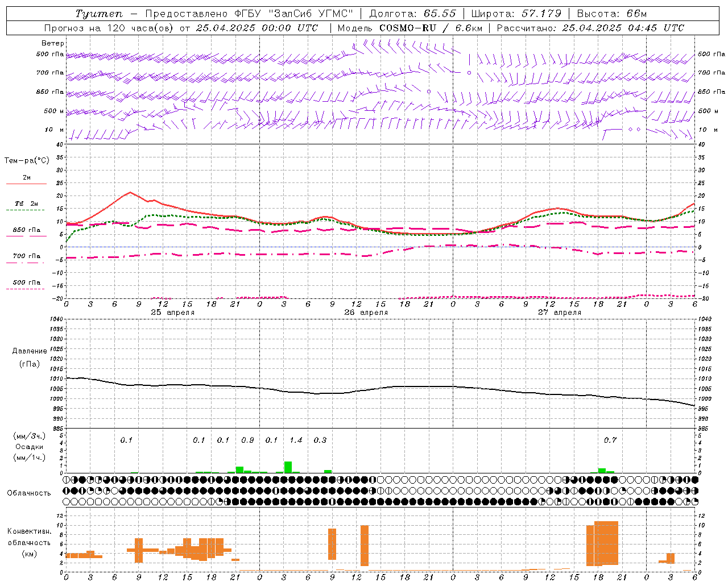The height and width of the screenshot is (582, 728).
Task: Select the "0.9" precipitation amount value
Action: [247, 440]
